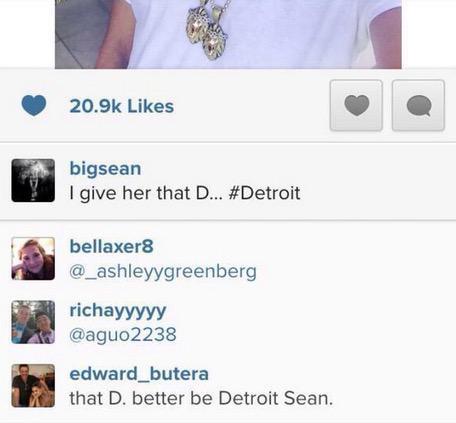
Task: Open the #Detroit hashtag
Action: tap(265, 193)
